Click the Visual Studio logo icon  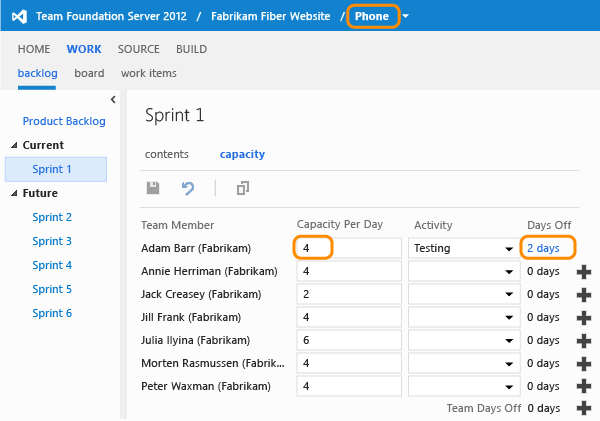(19, 16)
